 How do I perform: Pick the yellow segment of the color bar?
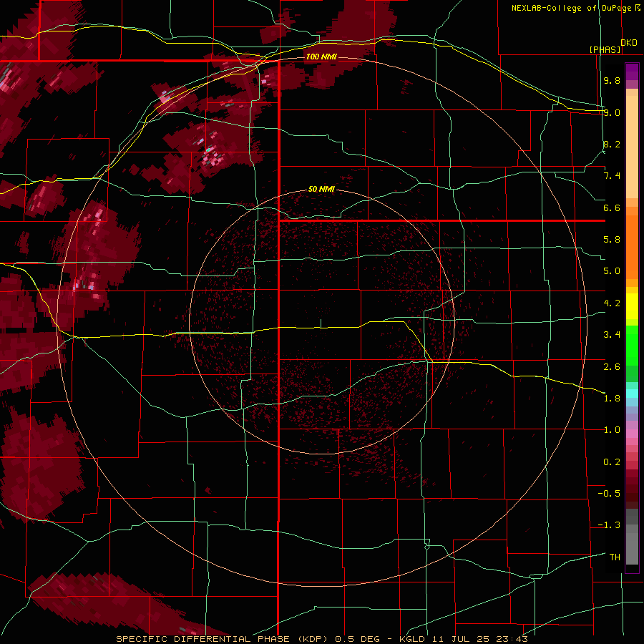pyautogui.click(x=632, y=306)
